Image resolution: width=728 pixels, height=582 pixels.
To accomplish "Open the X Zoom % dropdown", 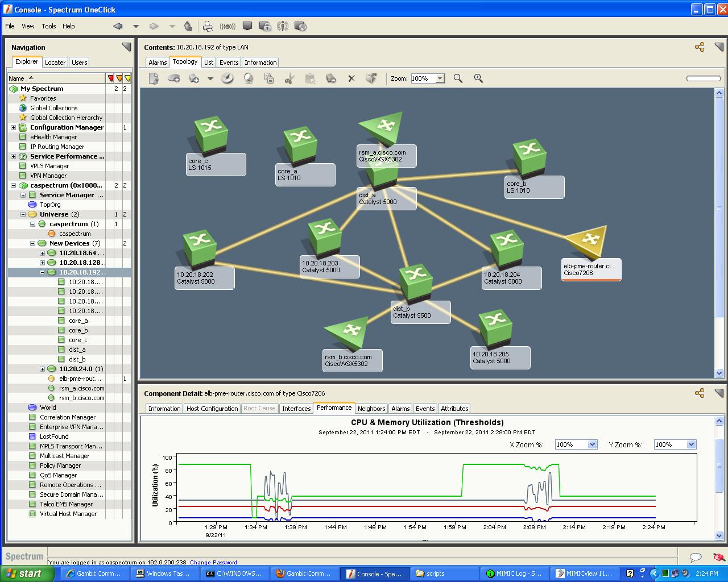I will (592, 444).
